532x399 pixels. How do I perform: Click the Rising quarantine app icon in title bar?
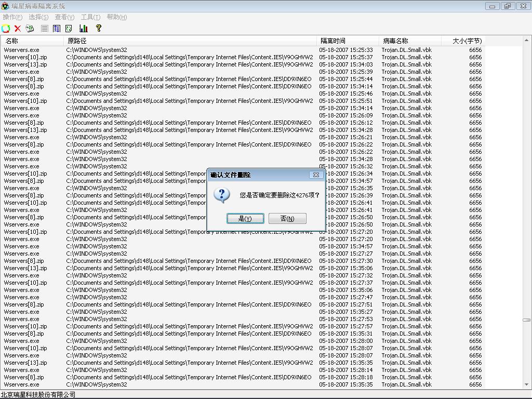(x=5, y=6)
